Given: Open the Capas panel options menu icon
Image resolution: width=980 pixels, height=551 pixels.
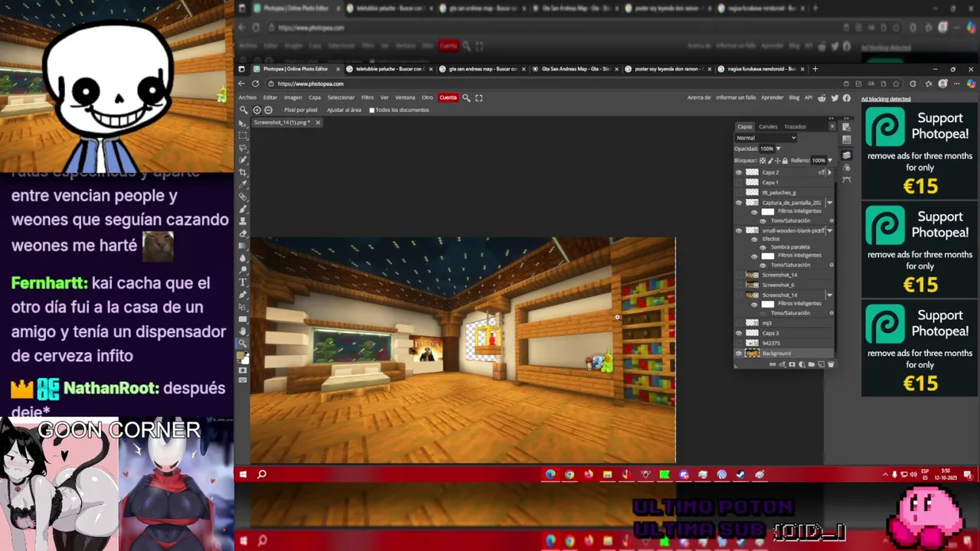Looking at the screenshot, I should coord(832,126).
